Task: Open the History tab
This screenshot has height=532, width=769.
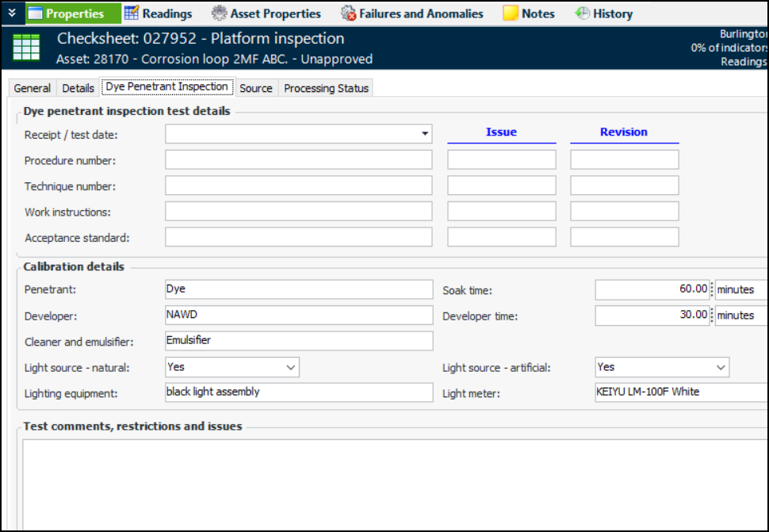Action: (603, 13)
